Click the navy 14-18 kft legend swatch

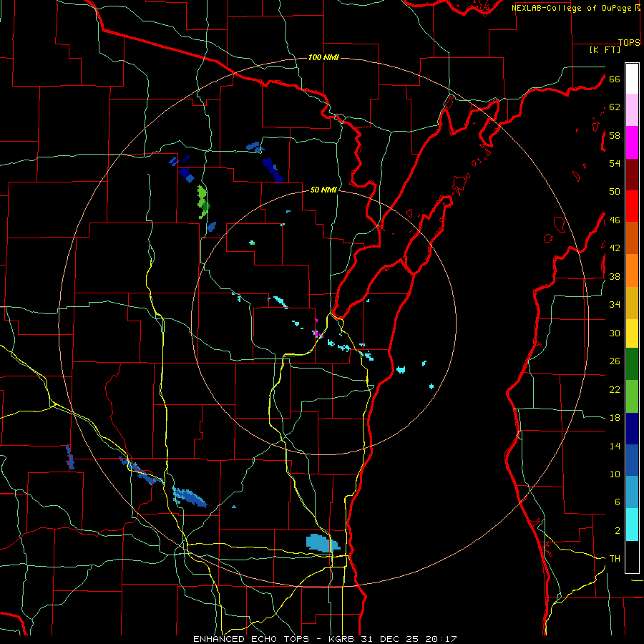(x=632, y=429)
